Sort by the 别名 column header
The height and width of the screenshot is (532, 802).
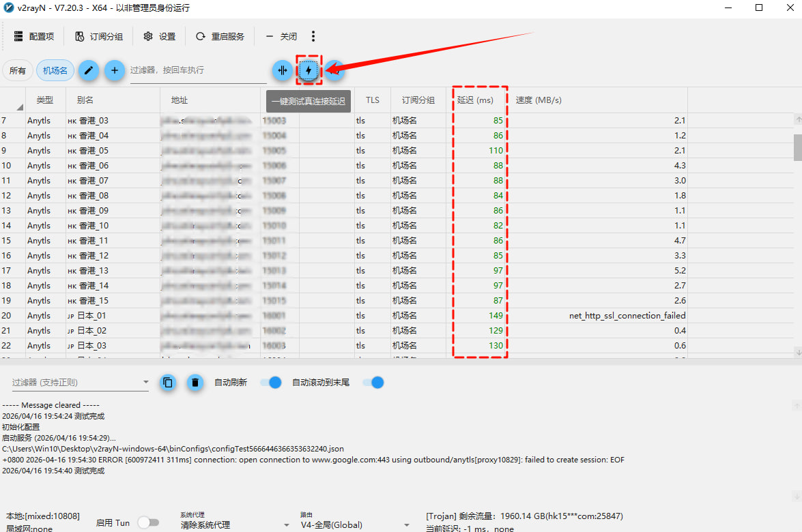(113, 100)
